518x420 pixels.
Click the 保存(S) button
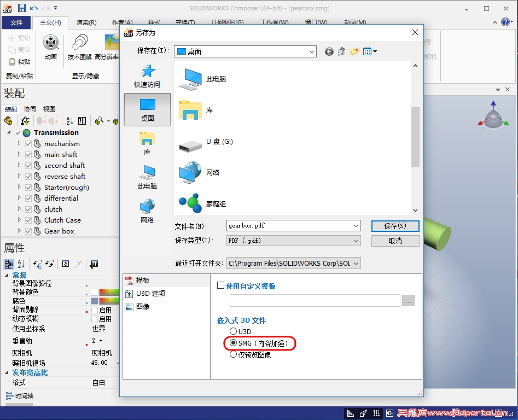click(395, 226)
